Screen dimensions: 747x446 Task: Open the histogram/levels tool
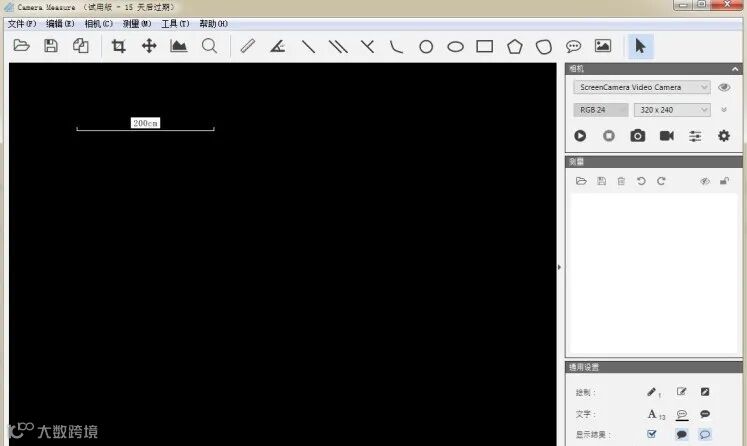179,46
